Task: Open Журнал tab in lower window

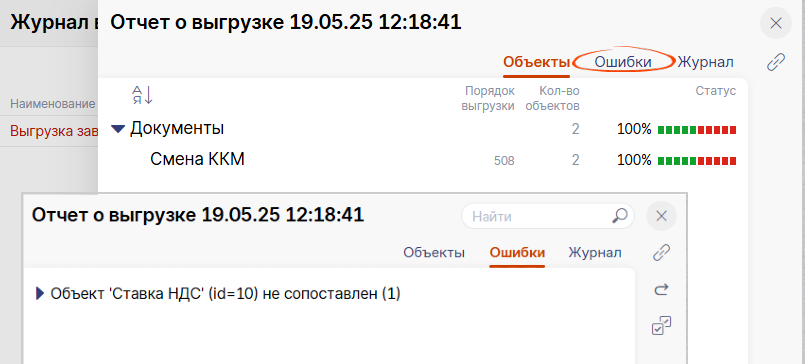Action: [x=595, y=253]
